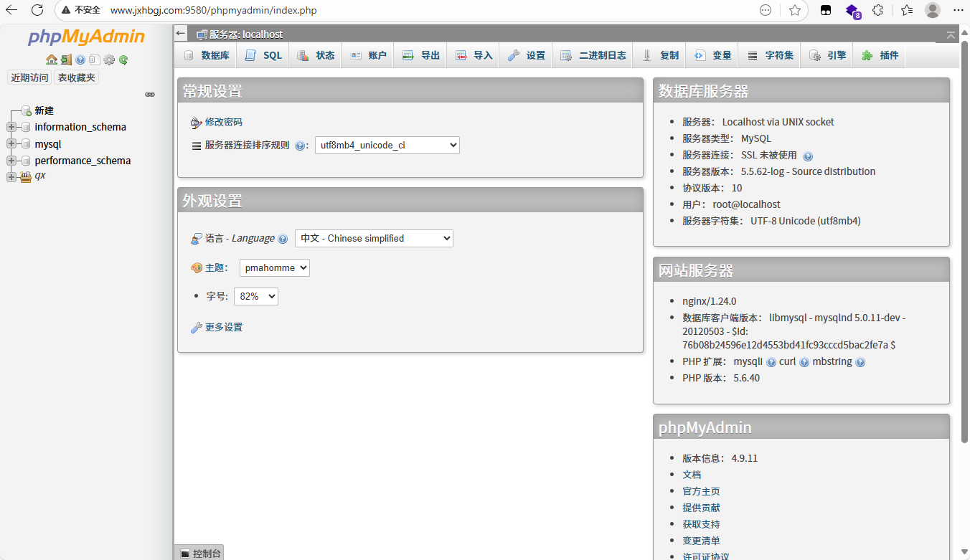Open the 字符集 tab
Screen dimensions: 970x560
771,55
